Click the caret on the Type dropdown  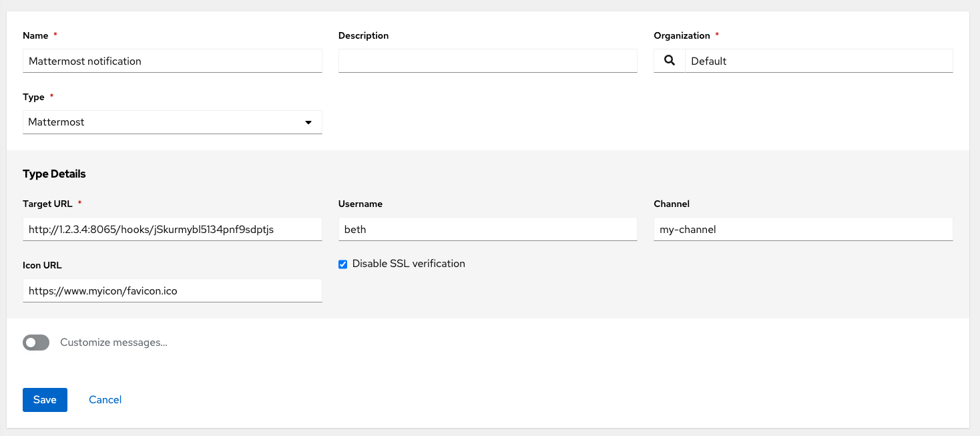(x=308, y=122)
